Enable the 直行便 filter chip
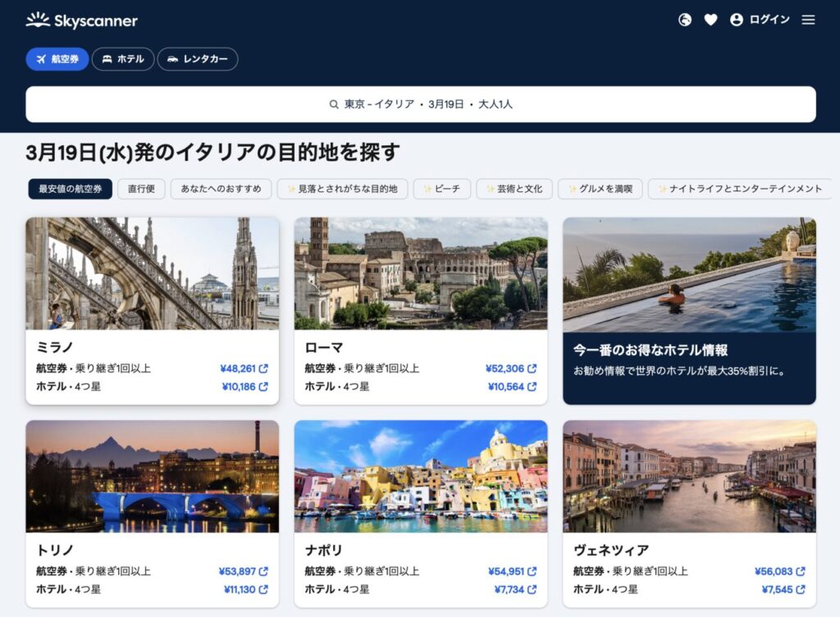 click(141, 189)
